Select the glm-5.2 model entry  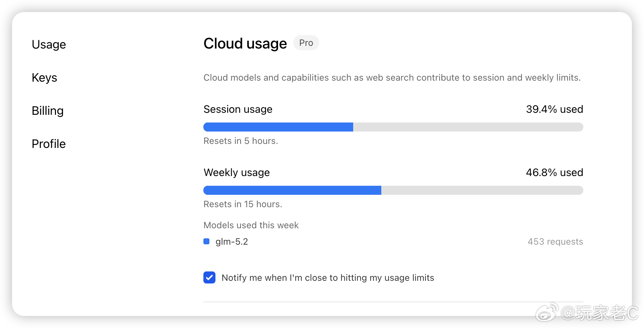click(232, 242)
